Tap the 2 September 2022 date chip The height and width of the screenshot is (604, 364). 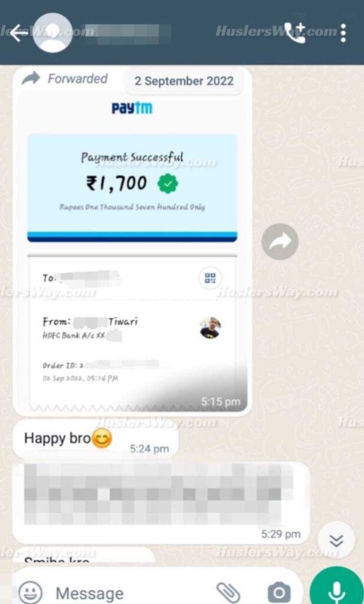point(184,81)
